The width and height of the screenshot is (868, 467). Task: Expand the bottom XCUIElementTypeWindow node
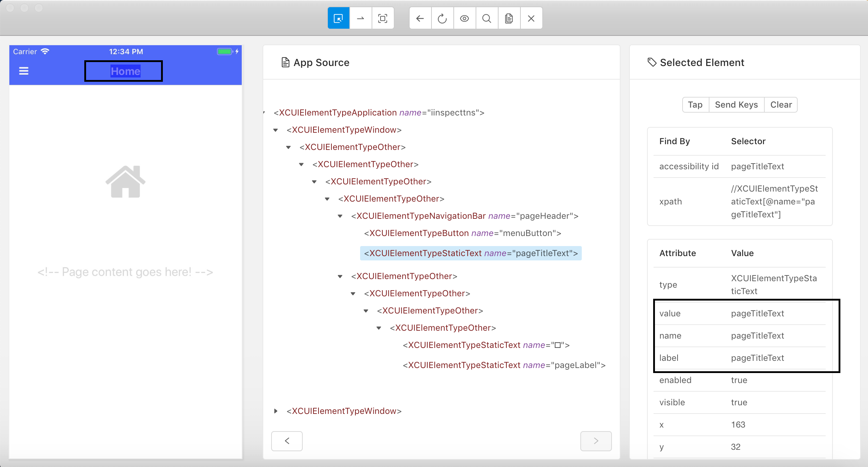(275, 411)
